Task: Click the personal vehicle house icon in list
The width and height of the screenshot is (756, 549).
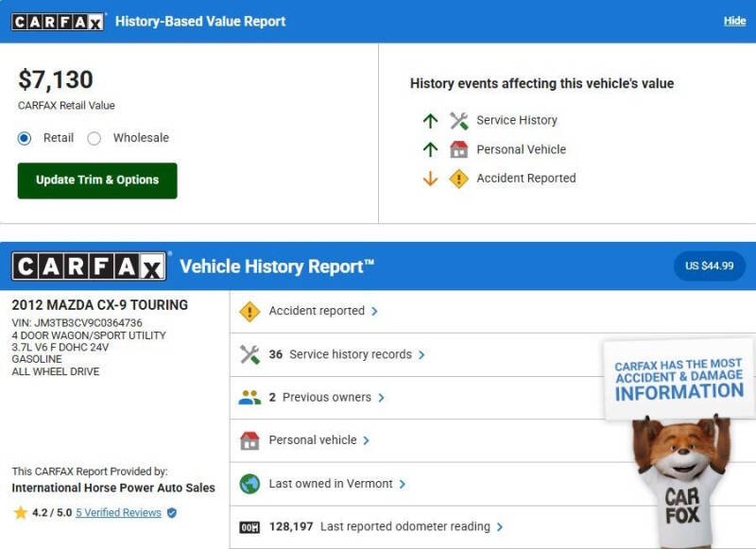Action: click(249, 440)
